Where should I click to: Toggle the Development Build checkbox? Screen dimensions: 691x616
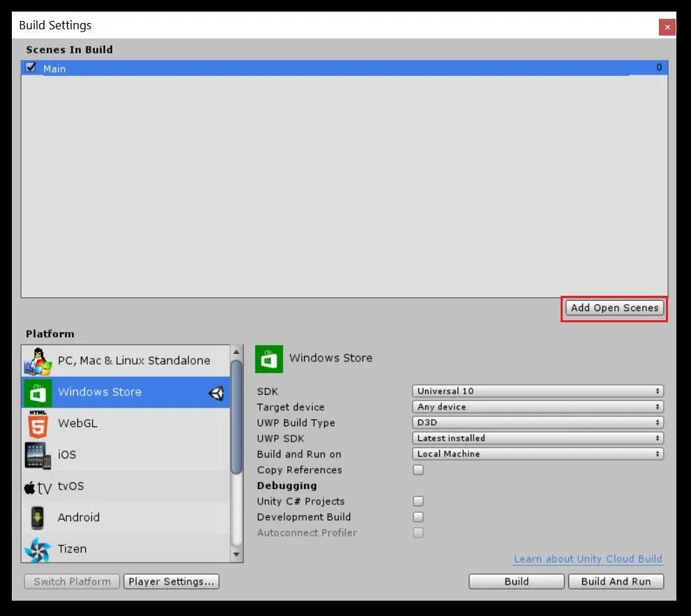click(418, 517)
